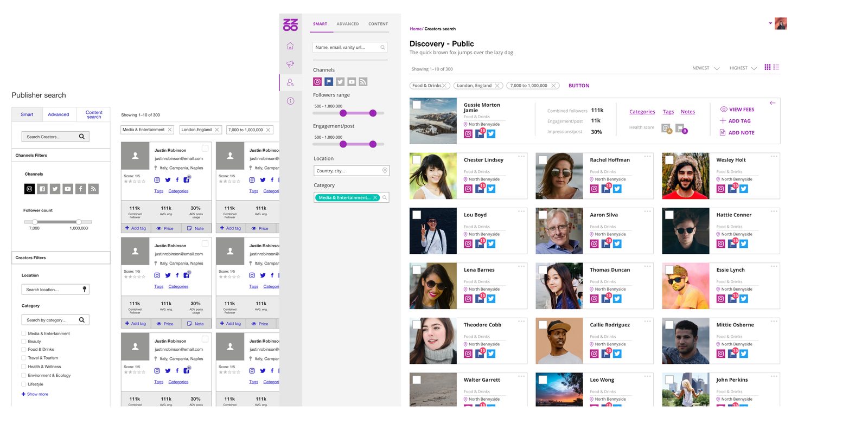Click Wesley Holt's Instagram icon
The image size is (868, 424).
(x=720, y=189)
